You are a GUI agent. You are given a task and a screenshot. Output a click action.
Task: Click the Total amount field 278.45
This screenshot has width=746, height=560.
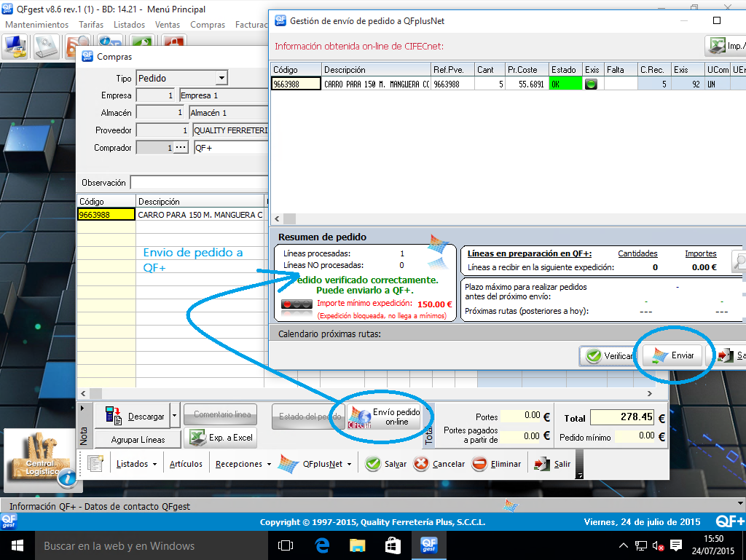(x=622, y=417)
